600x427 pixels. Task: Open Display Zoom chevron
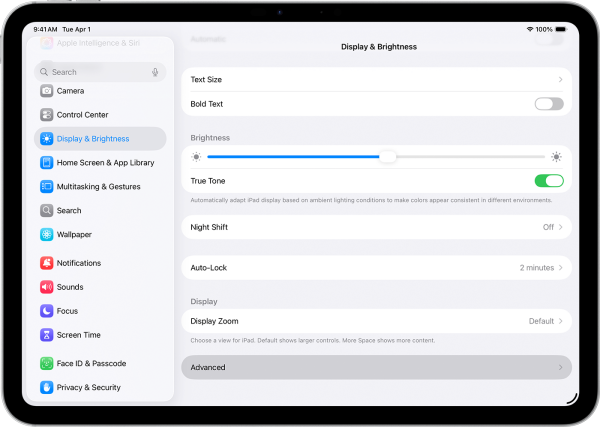(x=560, y=321)
